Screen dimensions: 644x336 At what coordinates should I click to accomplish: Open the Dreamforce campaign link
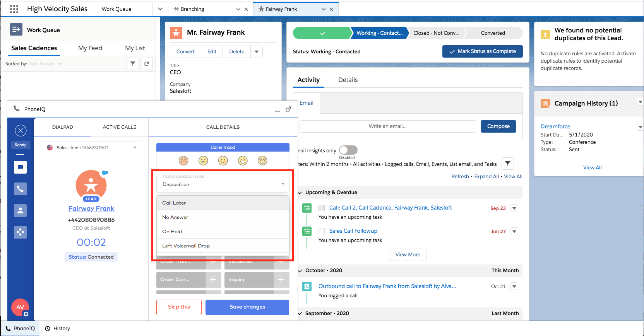(x=555, y=126)
